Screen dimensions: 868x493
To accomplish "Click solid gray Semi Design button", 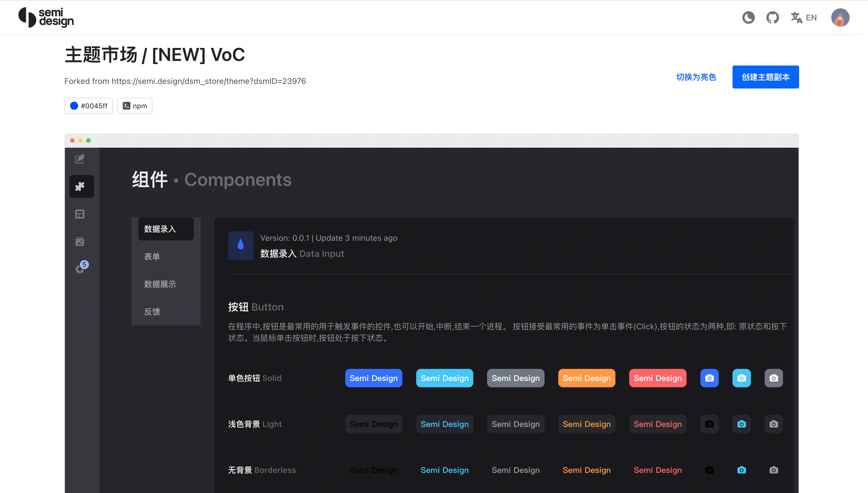I will click(516, 378).
